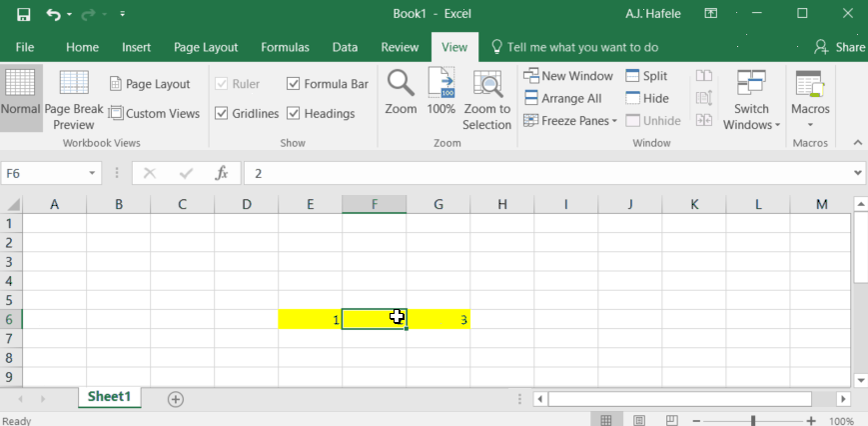Switch to Page Break Preview
Image resolution: width=868 pixels, height=426 pixels.
[x=74, y=99]
